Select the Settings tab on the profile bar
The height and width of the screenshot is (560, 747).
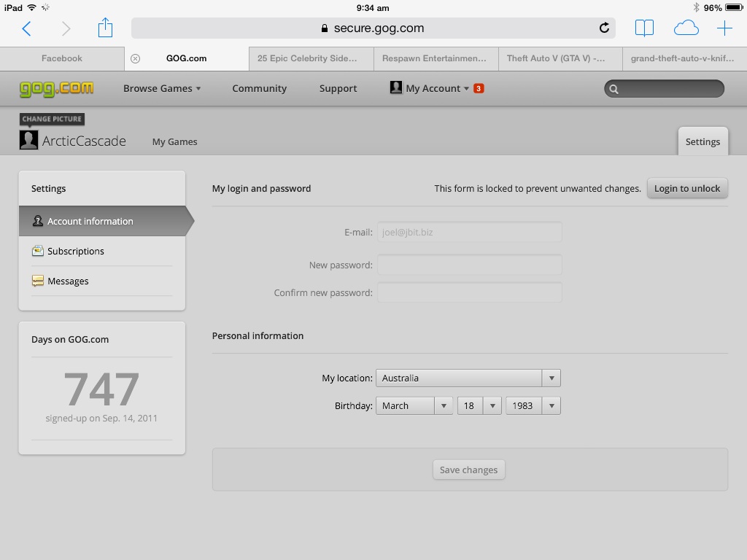[x=703, y=141]
